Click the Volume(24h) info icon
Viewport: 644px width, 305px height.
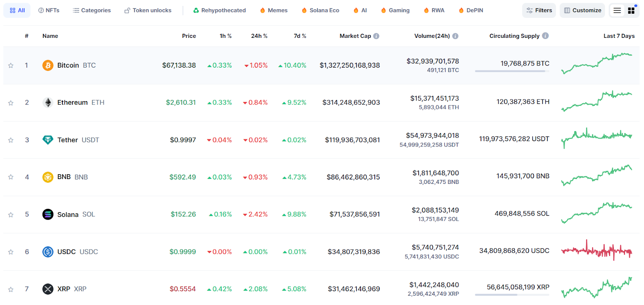pyautogui.click(x=455, y=36)
